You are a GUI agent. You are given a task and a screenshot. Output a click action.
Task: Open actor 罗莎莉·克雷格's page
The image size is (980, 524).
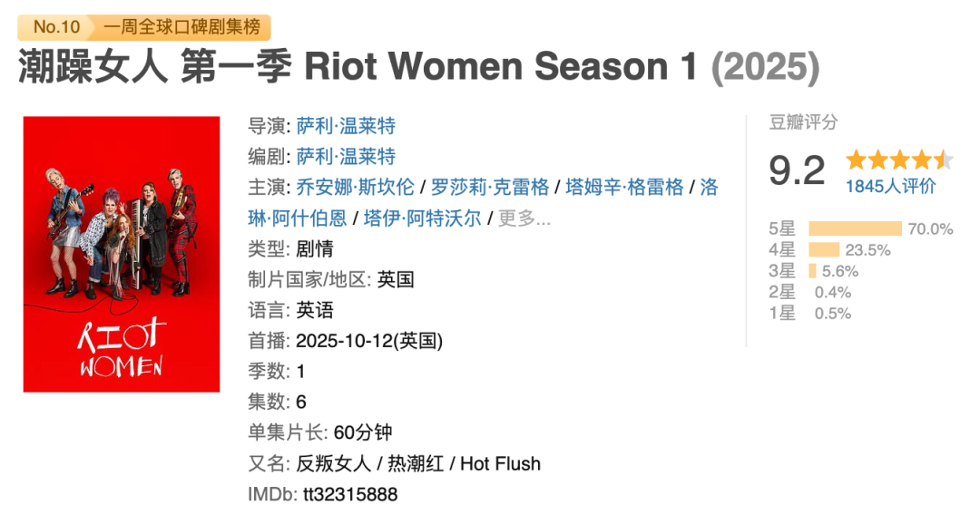pos(490,188)
